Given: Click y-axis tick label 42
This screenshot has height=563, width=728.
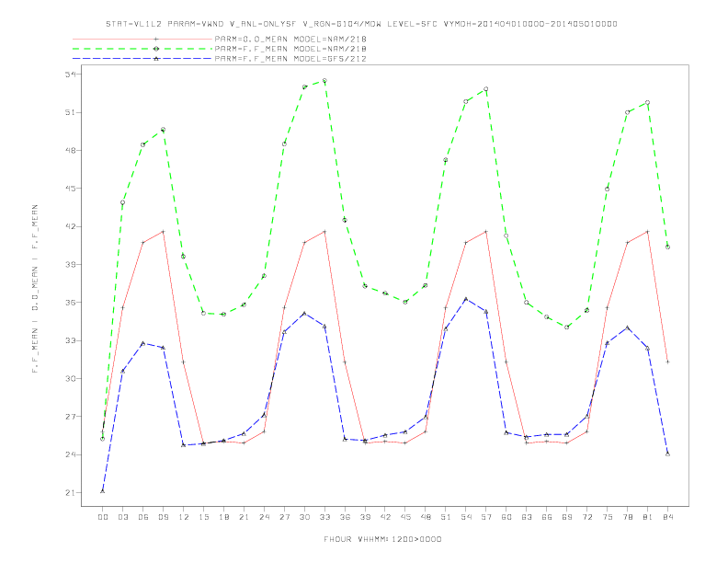Looking at the screenshot, I should 71,226.
